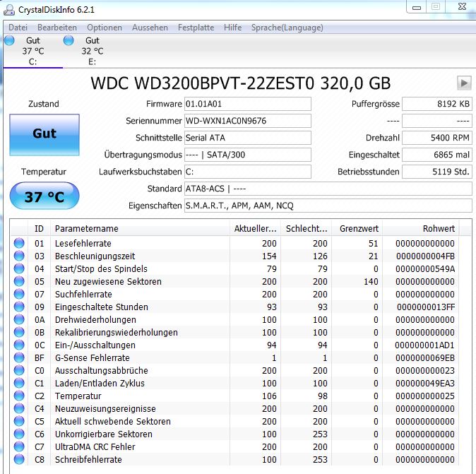Click the blue status orb for drive E:
The height and width of the screenshot is (474, 476).
pyautogui.click(x=69, y=40)
